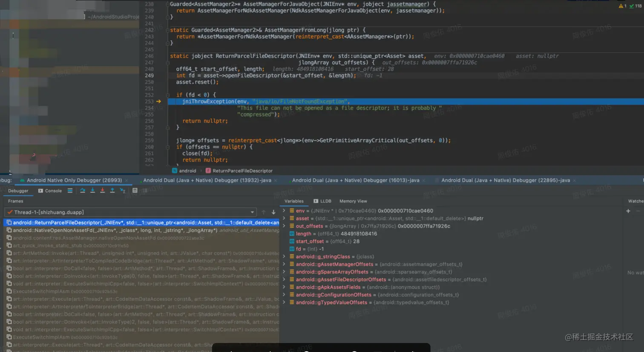Expand android::gConfigurationOffsets variable
This screenshot has height=352, width=644.
(x=284, y=295)
